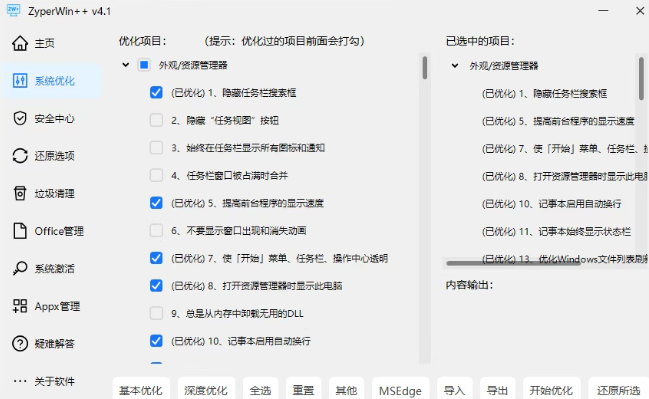Select 8、打开资源管理器时显示此电脑 in selected panel
649x399 pixels.
[565, 176]
